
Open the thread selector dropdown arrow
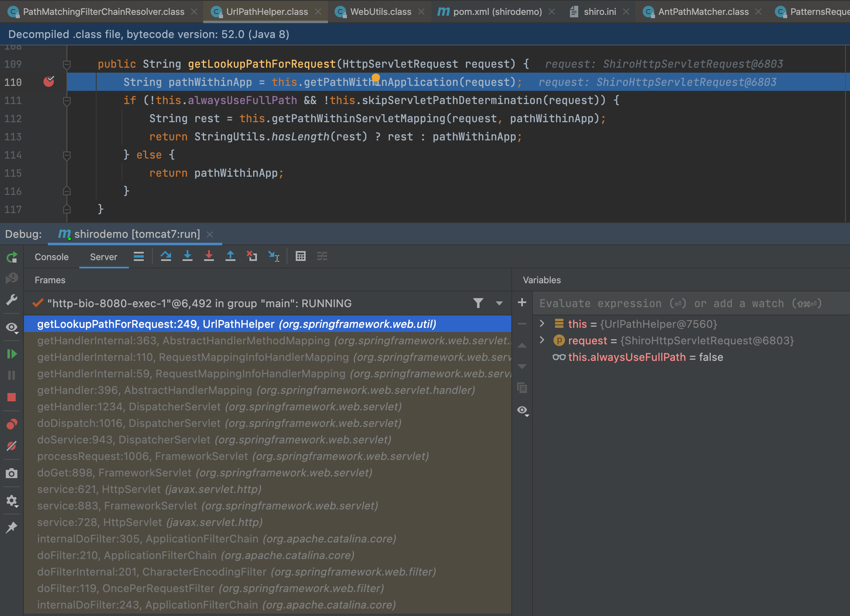coord(499,303)
